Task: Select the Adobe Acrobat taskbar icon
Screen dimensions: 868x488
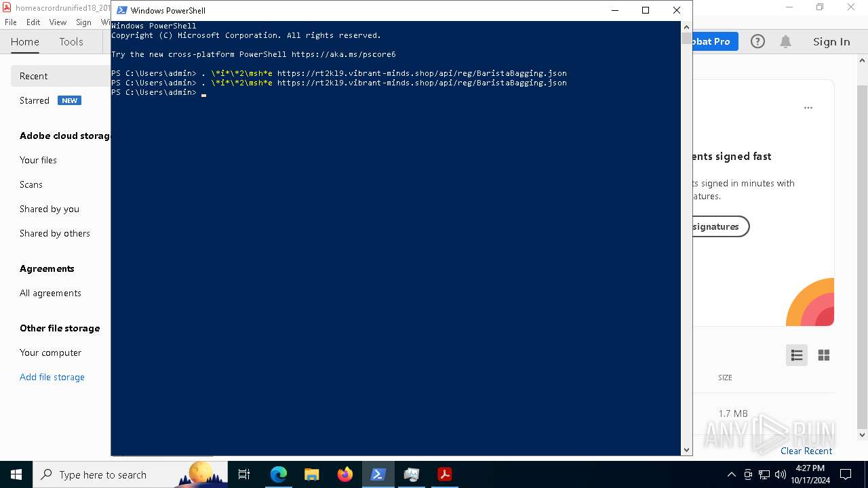Action: (445, 474)
